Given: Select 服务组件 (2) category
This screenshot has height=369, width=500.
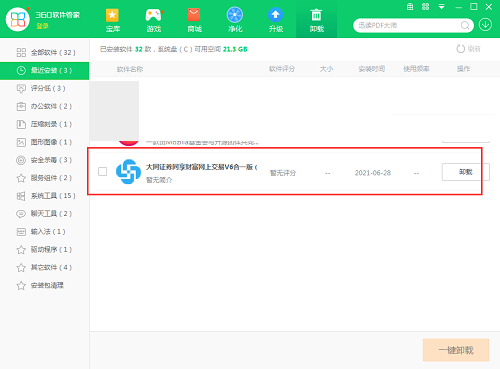Looking at the screenshot, I should pyautogui.click(x=45, y=178).
